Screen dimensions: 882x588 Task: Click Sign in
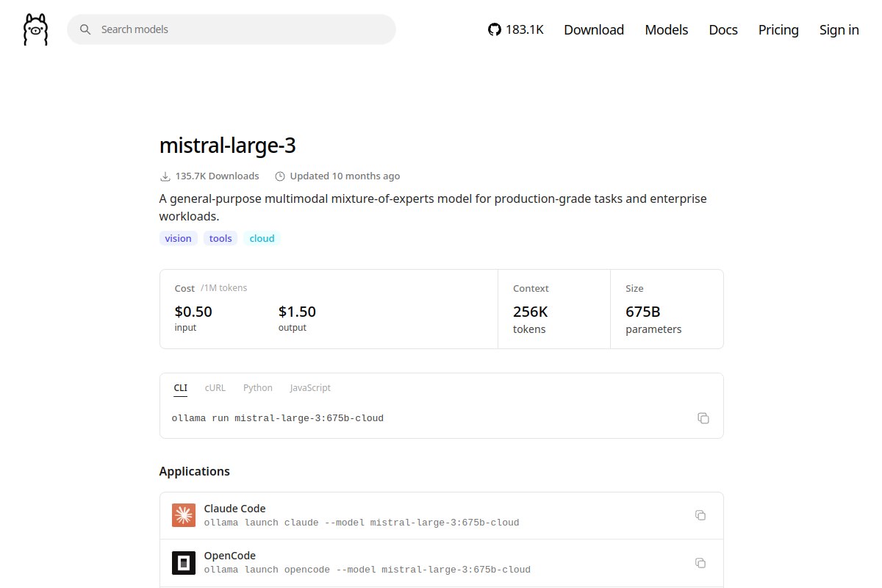pyautogui.click(x=839, y=29)
